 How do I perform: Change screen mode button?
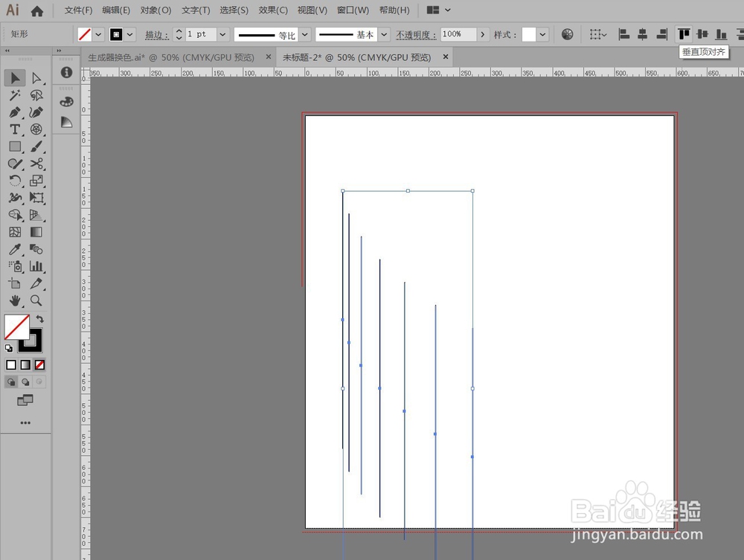25,400
